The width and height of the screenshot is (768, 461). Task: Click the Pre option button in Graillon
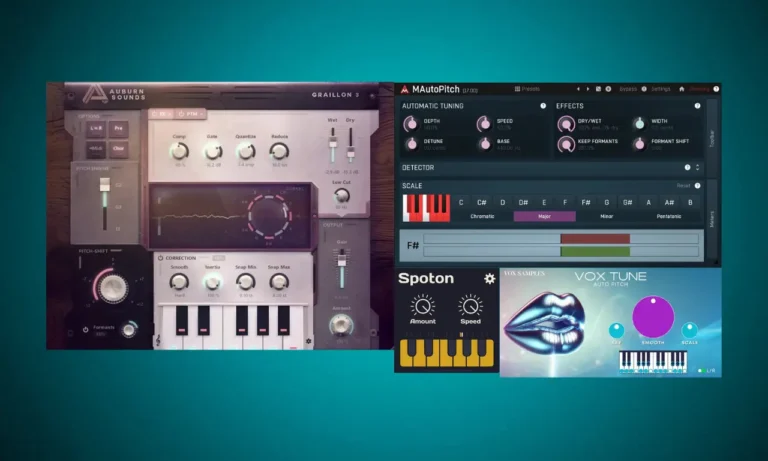pos(119,128)
